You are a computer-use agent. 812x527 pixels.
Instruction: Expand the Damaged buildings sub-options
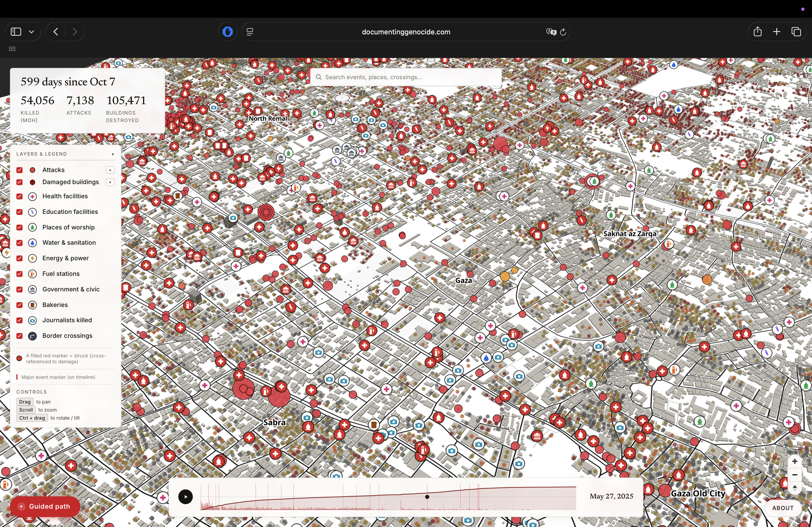[x=110, y=182]
